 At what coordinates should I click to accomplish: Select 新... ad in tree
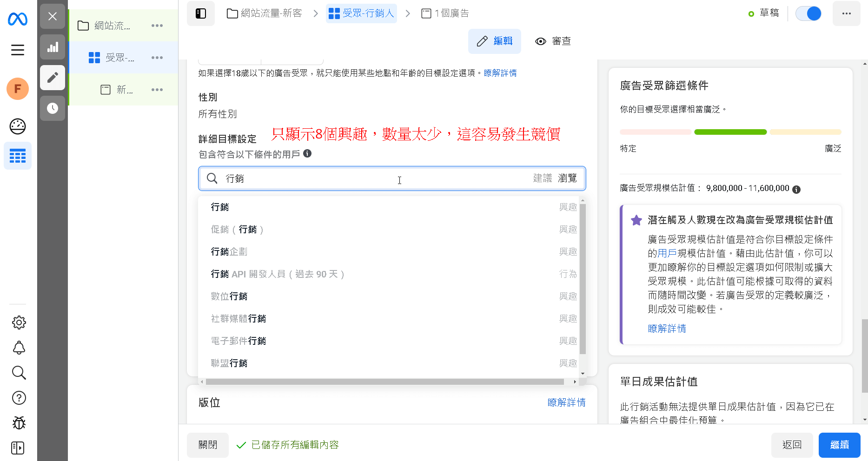(116, 90)
